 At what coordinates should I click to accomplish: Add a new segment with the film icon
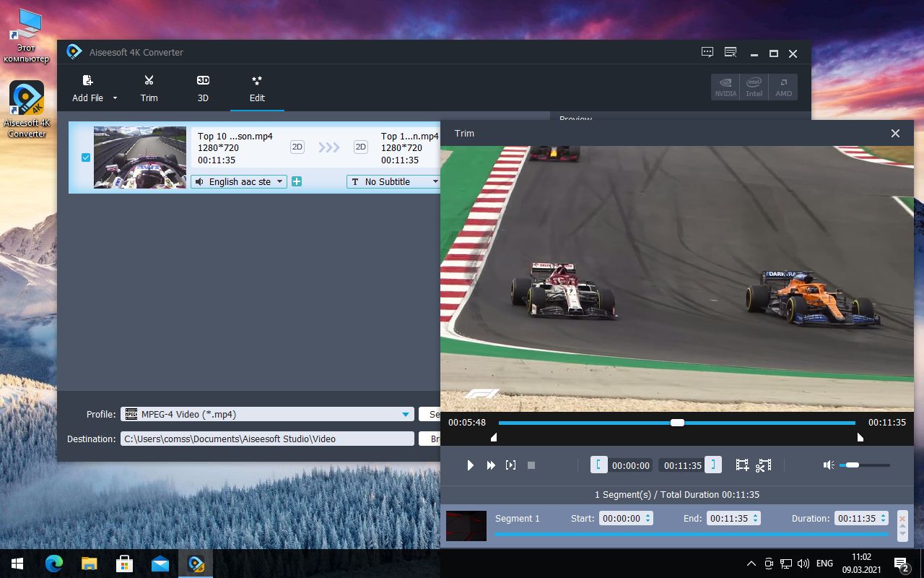click(742, 465)
